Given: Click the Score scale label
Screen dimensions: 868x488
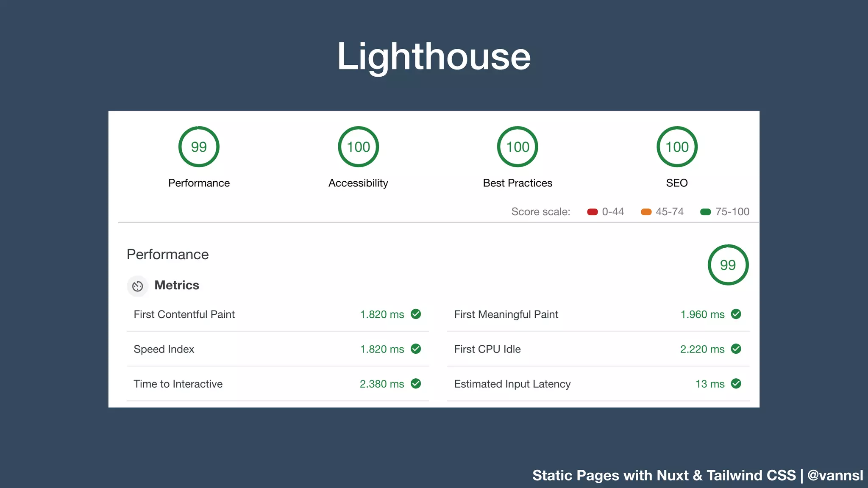Looking at the screenshot, I should pyautogui.click(x=541, y=212).
